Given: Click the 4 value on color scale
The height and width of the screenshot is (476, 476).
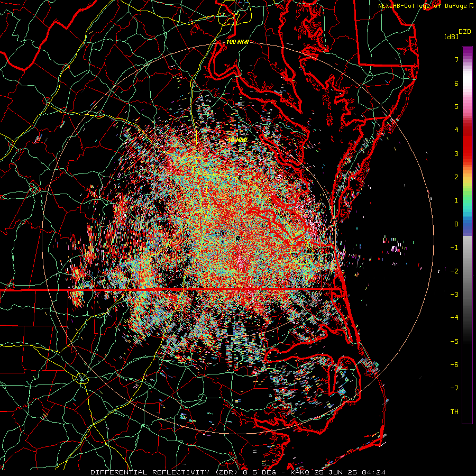Looking at the screenshot, I should click(x=456, y=130).
